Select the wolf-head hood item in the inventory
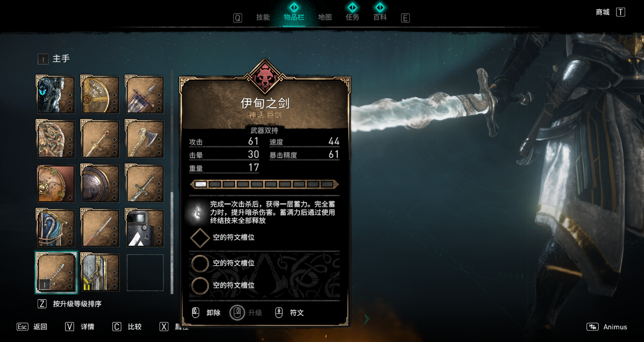Viewport: 644px width, 342px height. point(55,94)
